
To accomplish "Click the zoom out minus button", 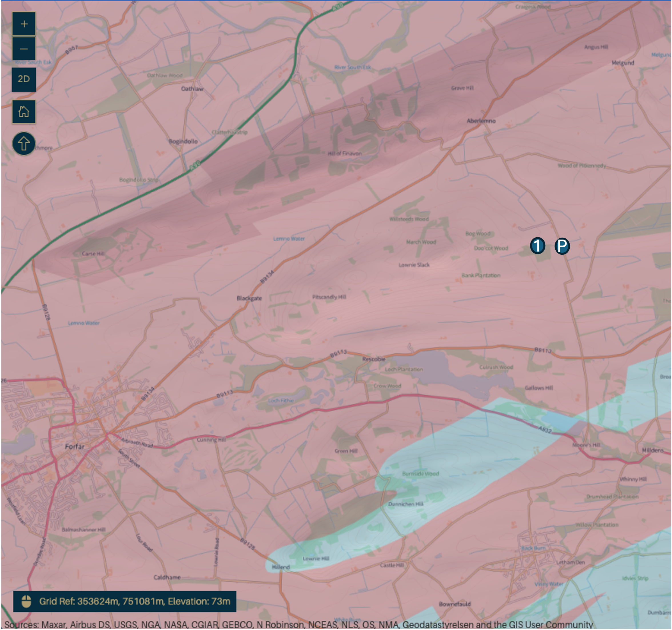I will (x=24, y=49).
